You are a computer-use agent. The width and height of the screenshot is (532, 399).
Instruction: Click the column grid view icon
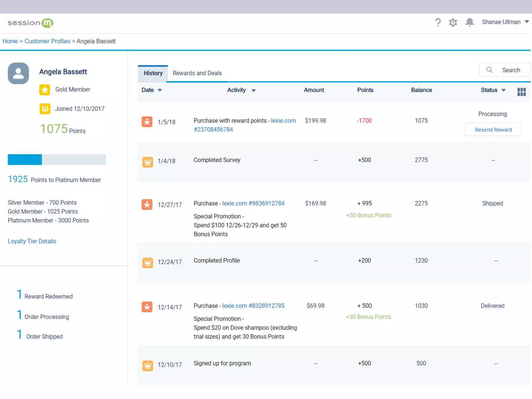[521, 91]
